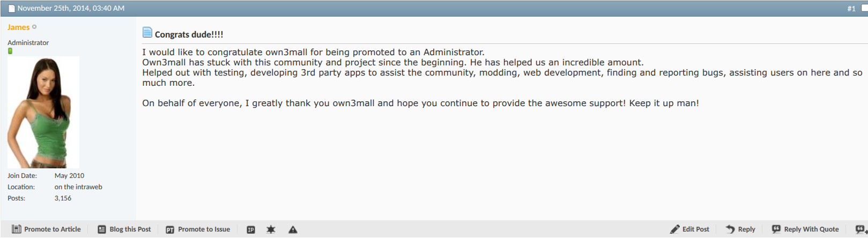
Task: Click Promote to Article
Action: [x=47, y=229]
